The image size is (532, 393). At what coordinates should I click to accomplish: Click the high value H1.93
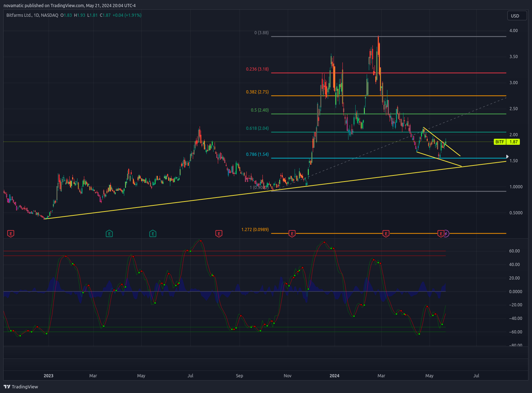80,15
